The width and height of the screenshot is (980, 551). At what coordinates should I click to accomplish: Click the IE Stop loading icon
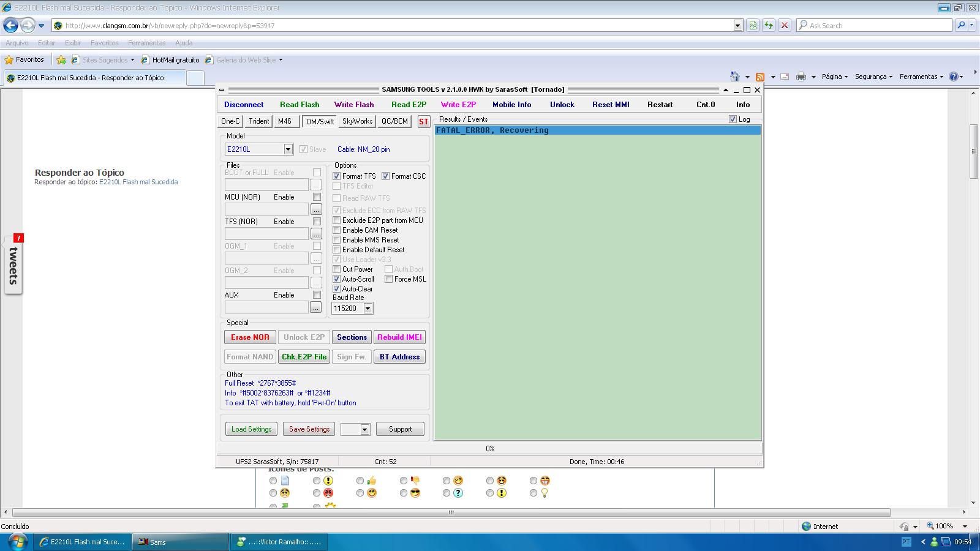click(784, 26)
